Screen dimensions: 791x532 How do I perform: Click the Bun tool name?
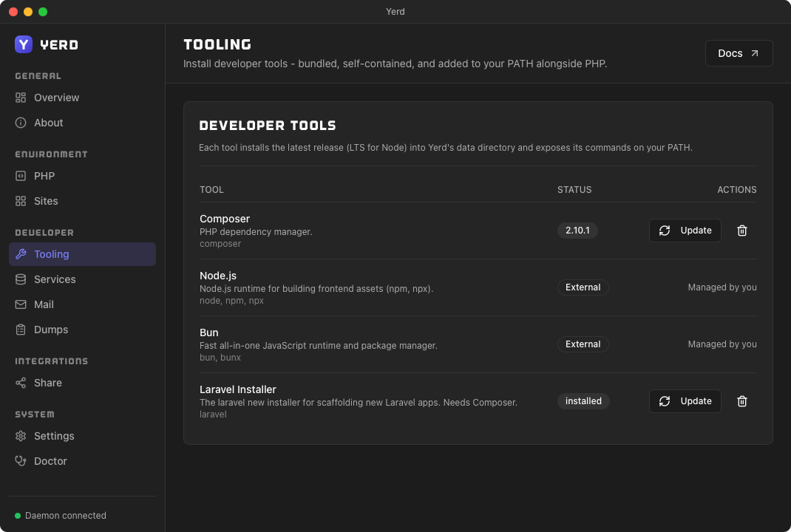[x=209, y=332]
